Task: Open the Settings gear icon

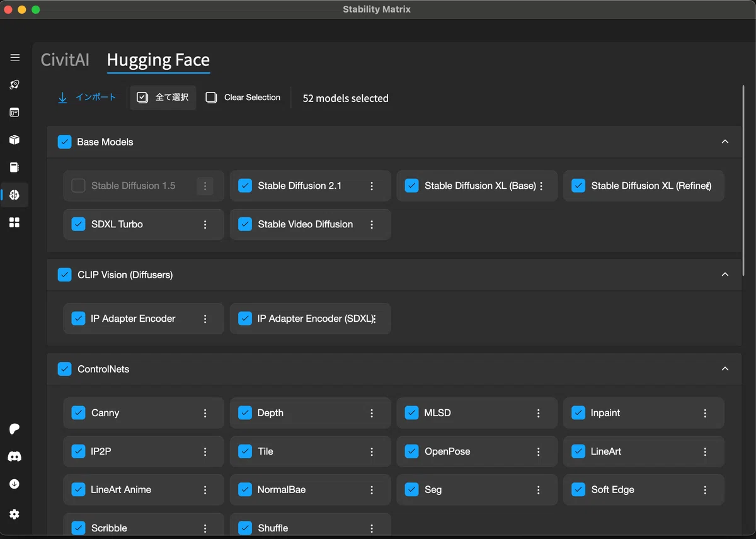Action: (14, 514)
